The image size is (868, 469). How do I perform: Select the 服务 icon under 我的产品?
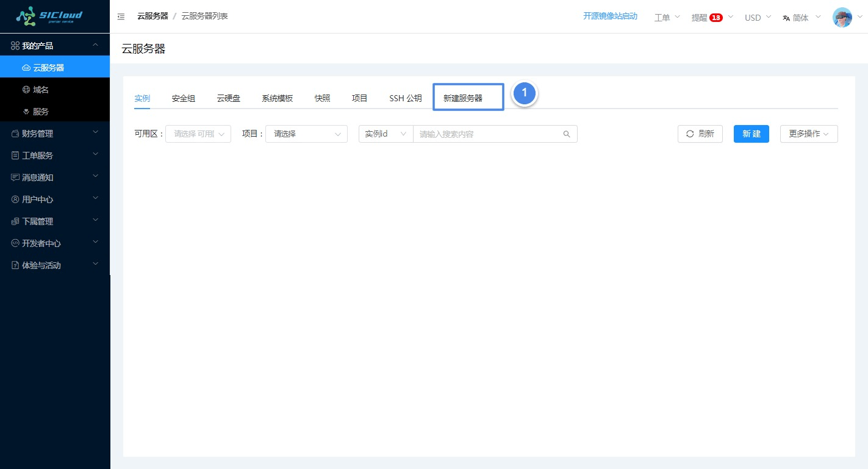pyautogui.click(x=26, y=111)
